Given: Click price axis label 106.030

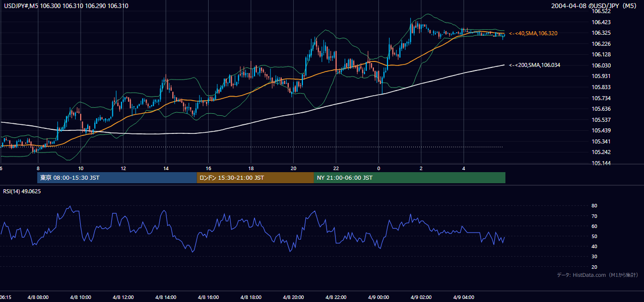Looking at the screenshot, I should (601, 65).
